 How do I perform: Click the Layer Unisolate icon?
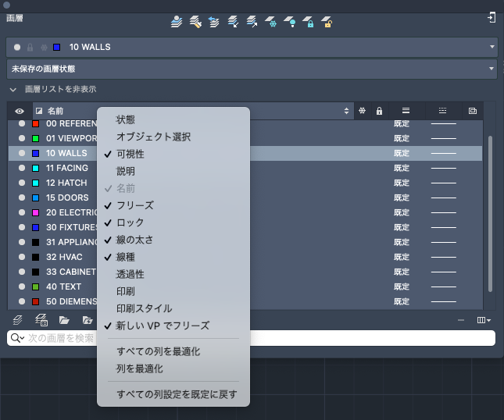coord(252,22)
